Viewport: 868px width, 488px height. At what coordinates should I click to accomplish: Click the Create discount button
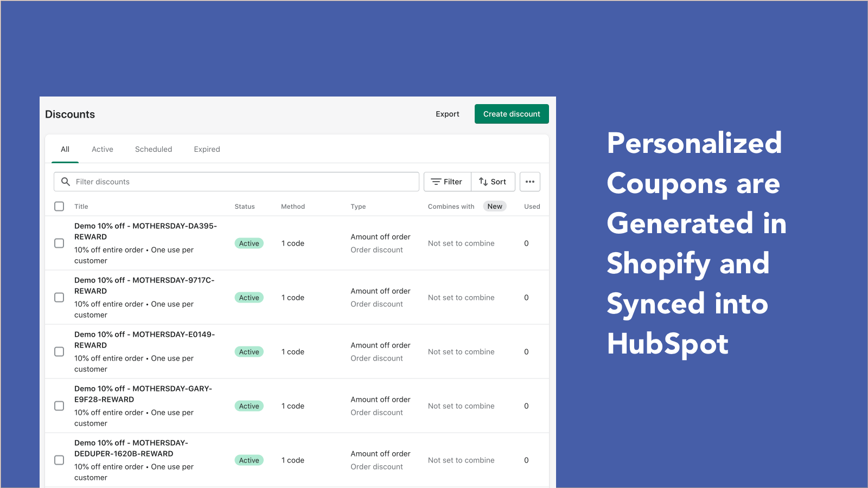[511, 114]
